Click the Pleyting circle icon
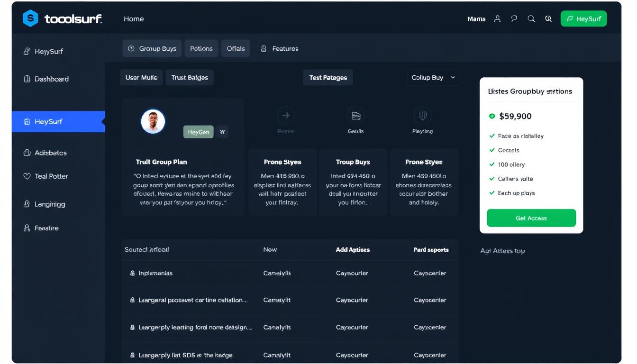The height and width of the screenshot is (364, 637). pos(423,116)
